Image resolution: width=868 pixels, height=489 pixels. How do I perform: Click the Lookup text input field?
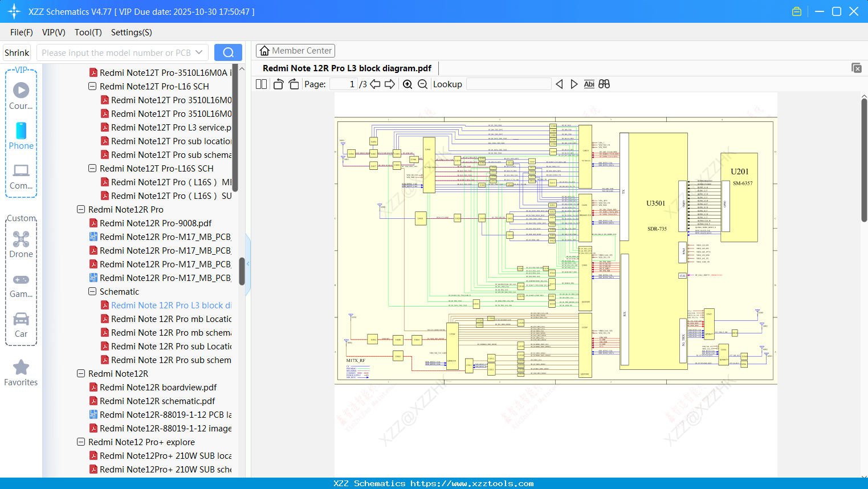(x=508, y=84)
